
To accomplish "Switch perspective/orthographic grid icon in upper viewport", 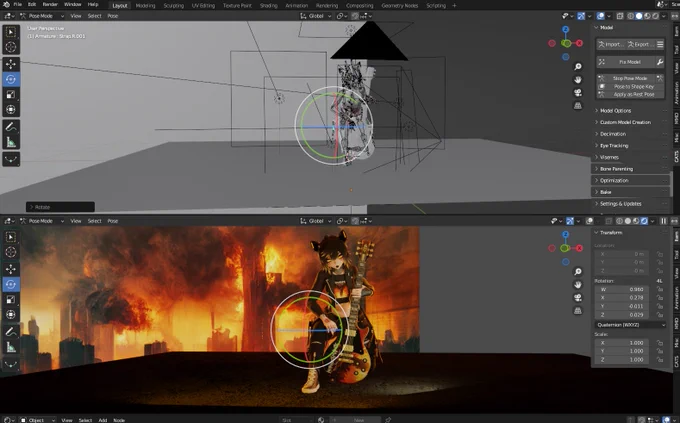I will coord(578,105).
